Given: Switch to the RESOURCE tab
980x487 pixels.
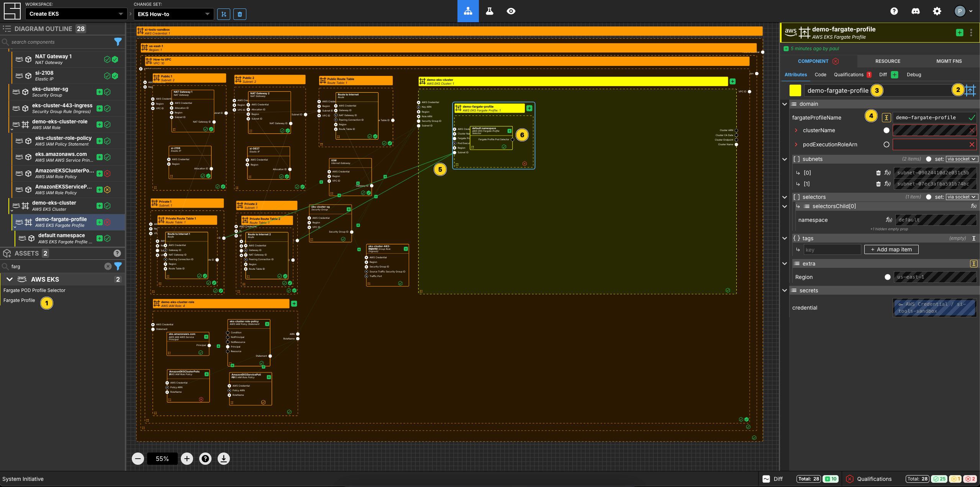Looking at the screenshot, I should 888,61.
